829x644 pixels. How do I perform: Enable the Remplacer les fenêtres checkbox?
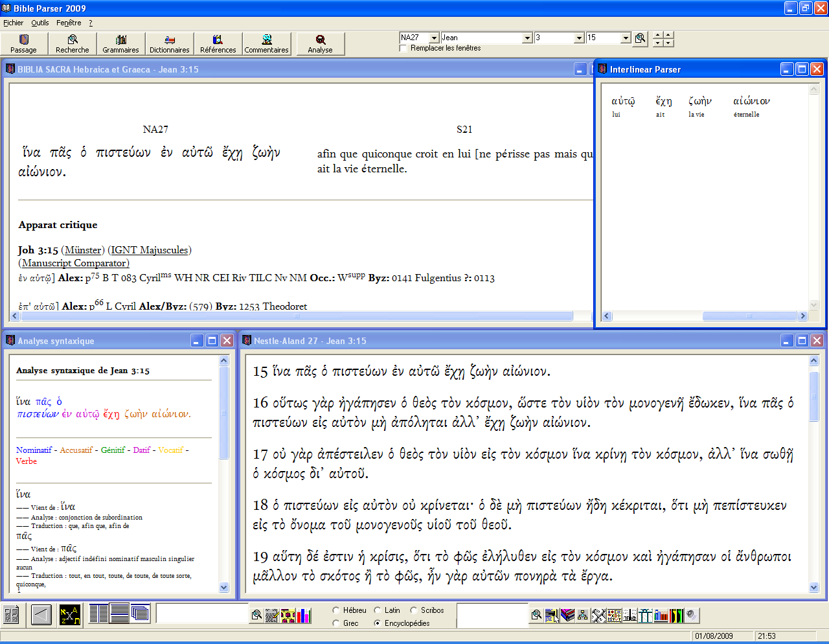(403, 48)
